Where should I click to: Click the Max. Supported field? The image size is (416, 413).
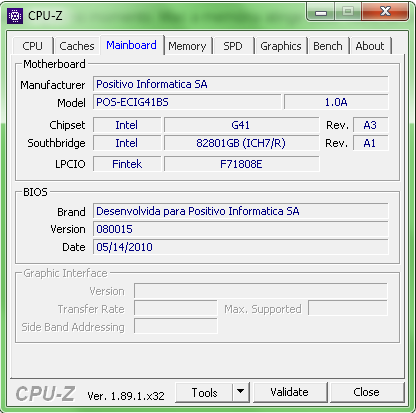[x=348, y=308]
